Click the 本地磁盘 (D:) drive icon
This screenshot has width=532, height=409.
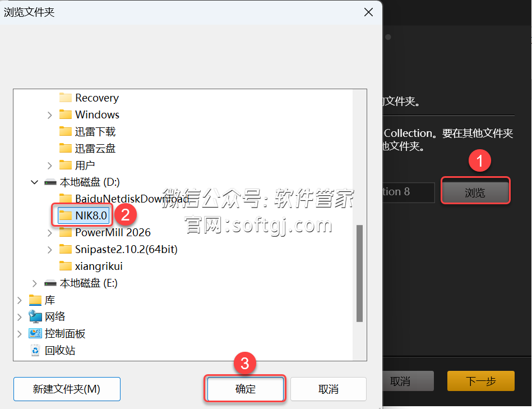(x=50, y=182)
